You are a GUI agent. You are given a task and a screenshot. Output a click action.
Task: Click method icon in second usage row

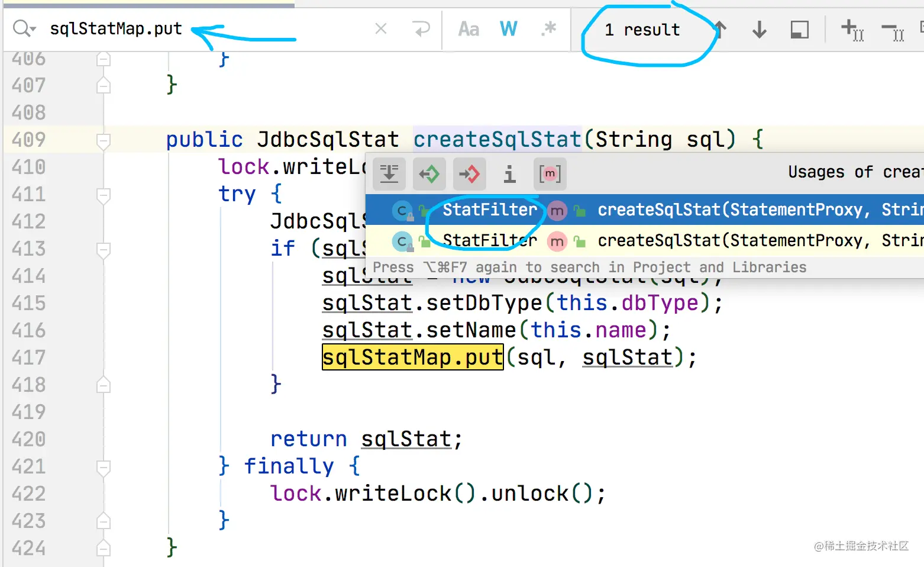pyautogui.click(x=557, y=241)
